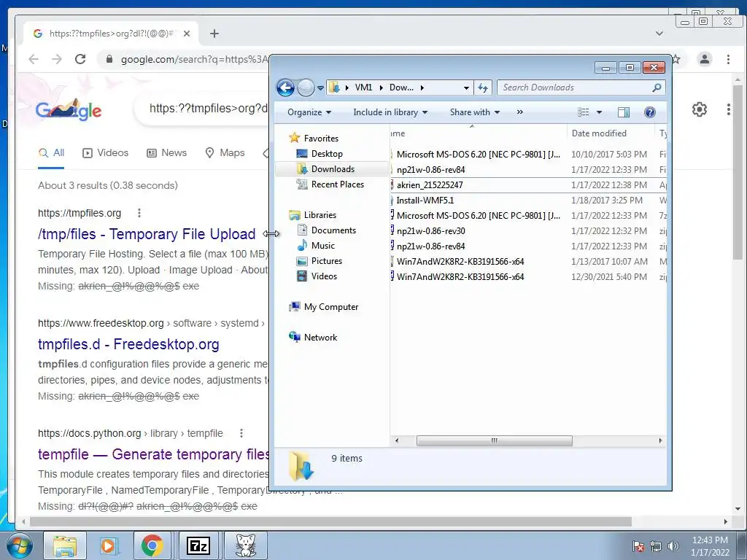Open options menu beside https://tmpfiles.org result
The width and height of the screenshot is (747, 560).
point(139,213)
